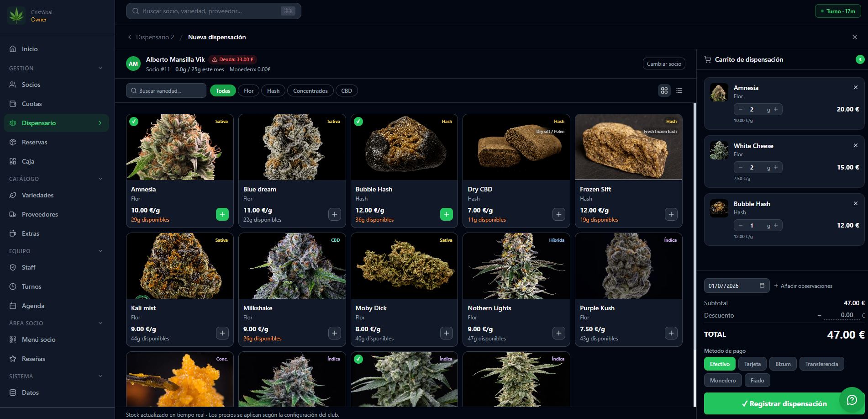Image resolution: width=868 pixels, height=419 pixels.
Task: Click the Buscar variedad search field
Action: 166,90
